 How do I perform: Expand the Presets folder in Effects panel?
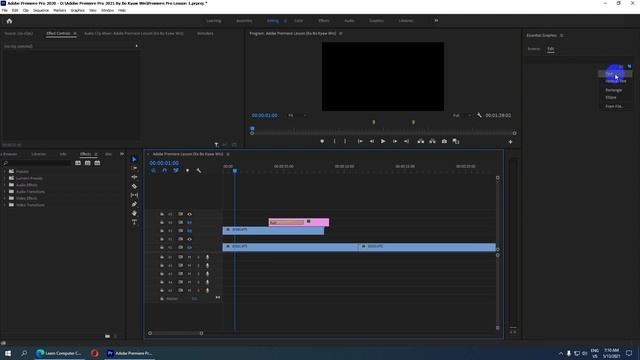(5, 171)
